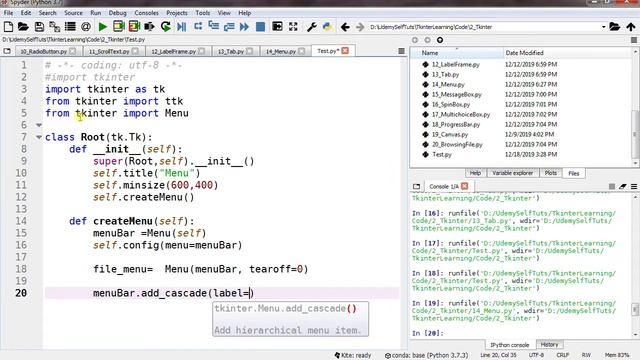Open the PYTHONPATH manager Python icon

click(x=327, y=27)
